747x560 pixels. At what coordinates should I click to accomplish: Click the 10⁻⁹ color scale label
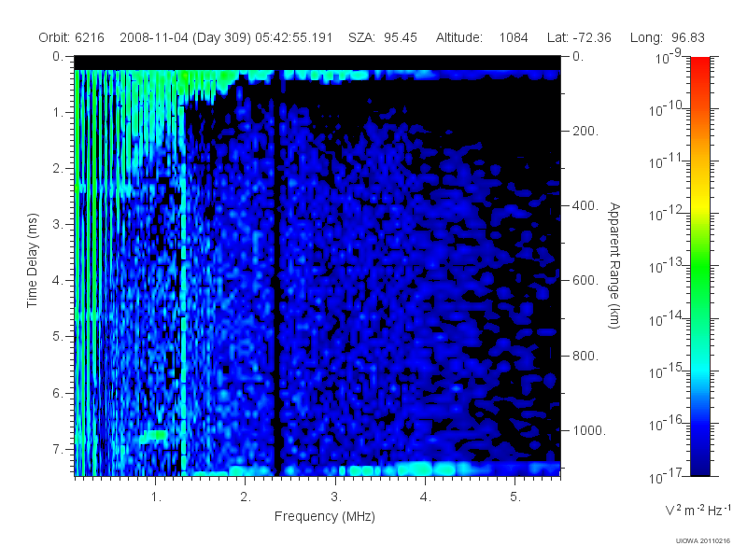click(669, 57)
